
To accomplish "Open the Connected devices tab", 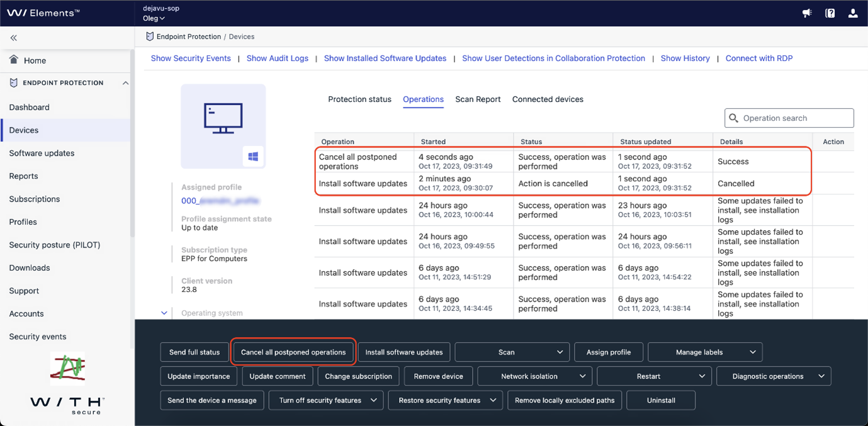I will (548, 99).
